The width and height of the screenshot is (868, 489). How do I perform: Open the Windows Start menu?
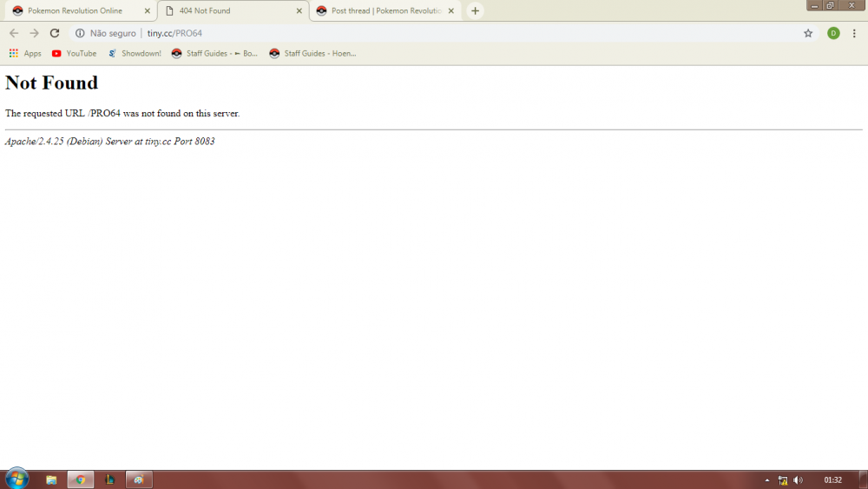(x=16, y=479)
